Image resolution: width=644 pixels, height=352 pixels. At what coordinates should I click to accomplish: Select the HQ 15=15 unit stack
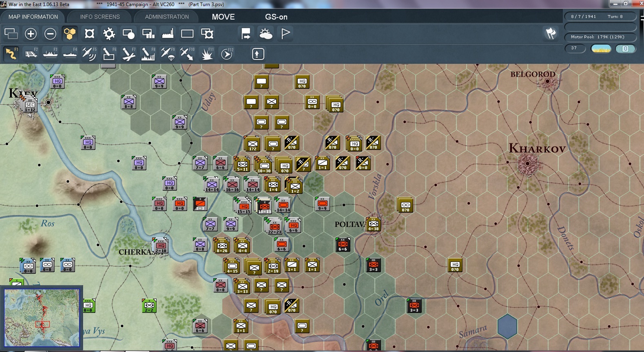click(243, 206)
